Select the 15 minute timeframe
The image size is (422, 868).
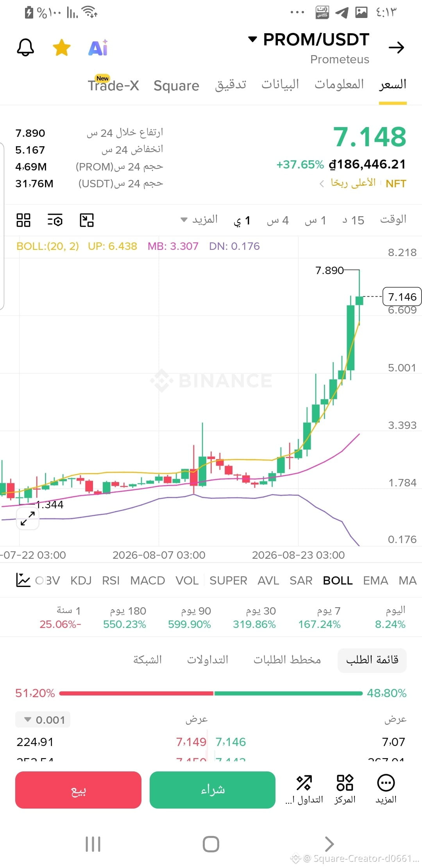tap(353, 221)
